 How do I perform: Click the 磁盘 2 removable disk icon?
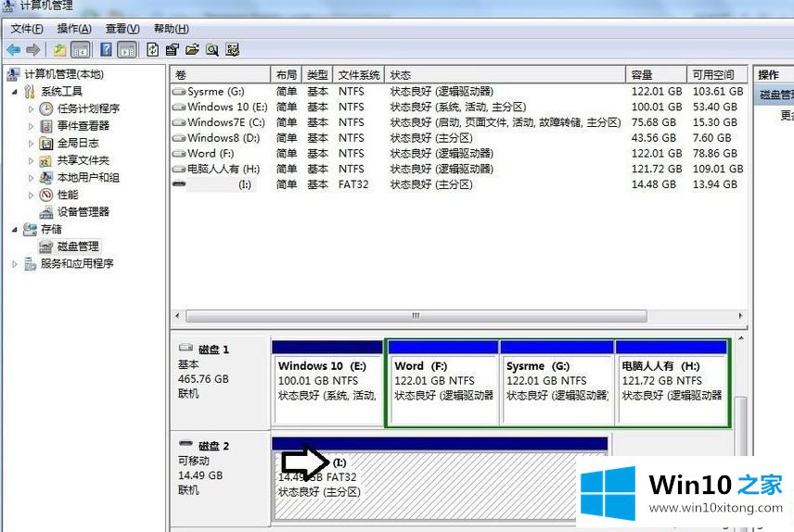coord(186,444)
